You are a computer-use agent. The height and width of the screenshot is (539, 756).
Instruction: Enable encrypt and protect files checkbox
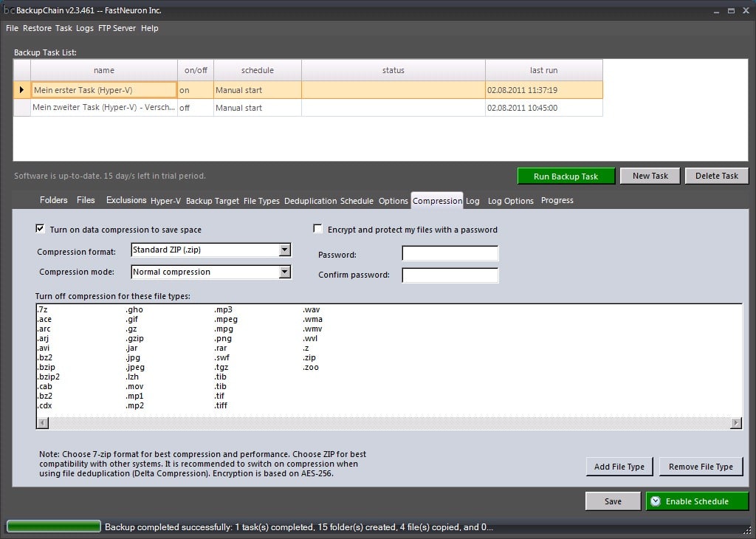tap(317, 229)
